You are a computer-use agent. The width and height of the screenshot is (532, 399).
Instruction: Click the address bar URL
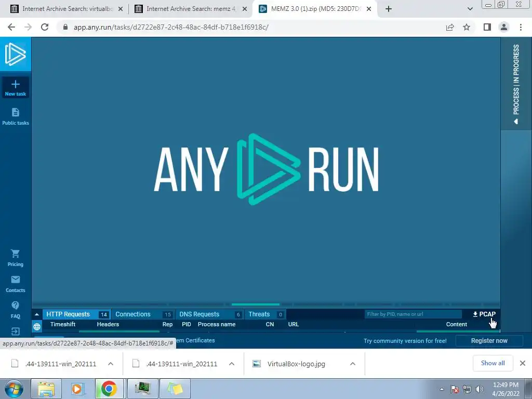coord(171,27)
